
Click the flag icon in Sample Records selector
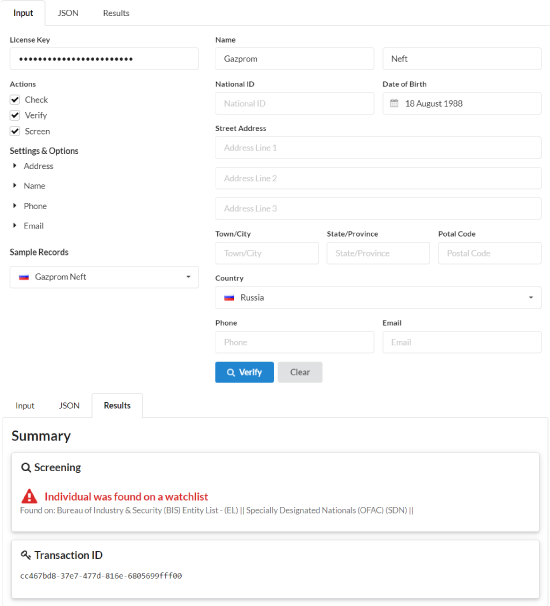click(x=24, y=277)
